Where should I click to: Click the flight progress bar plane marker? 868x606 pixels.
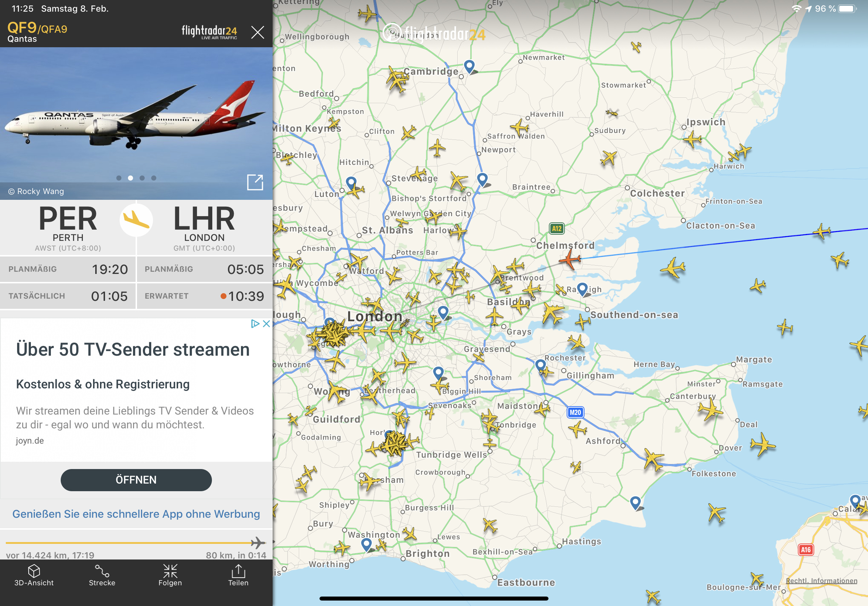click(x=258, y=542)
